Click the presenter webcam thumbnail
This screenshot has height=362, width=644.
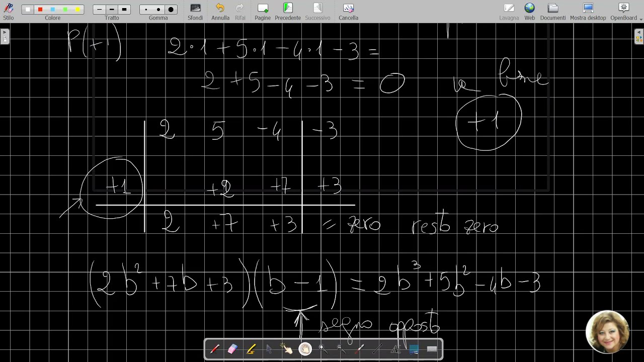(x=608, y=332)
